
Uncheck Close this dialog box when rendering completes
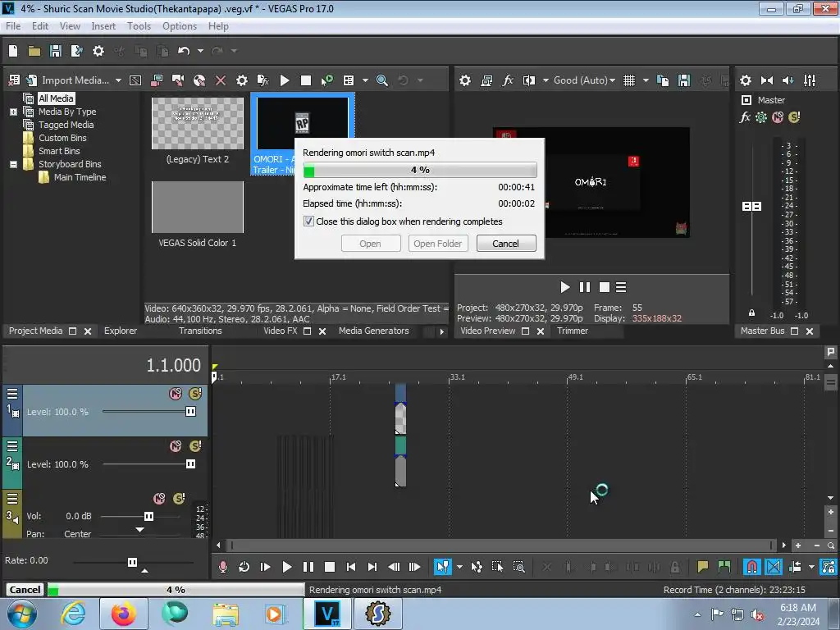click(308, 221)
